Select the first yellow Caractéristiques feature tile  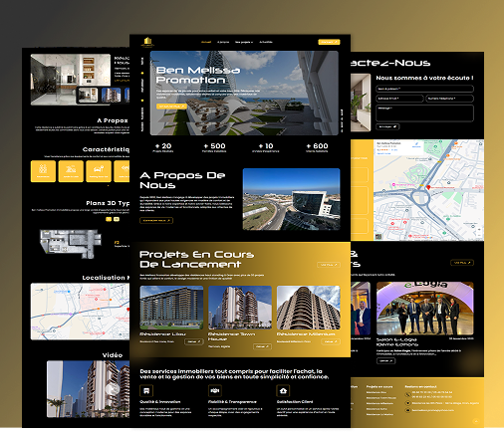[43, 171]
